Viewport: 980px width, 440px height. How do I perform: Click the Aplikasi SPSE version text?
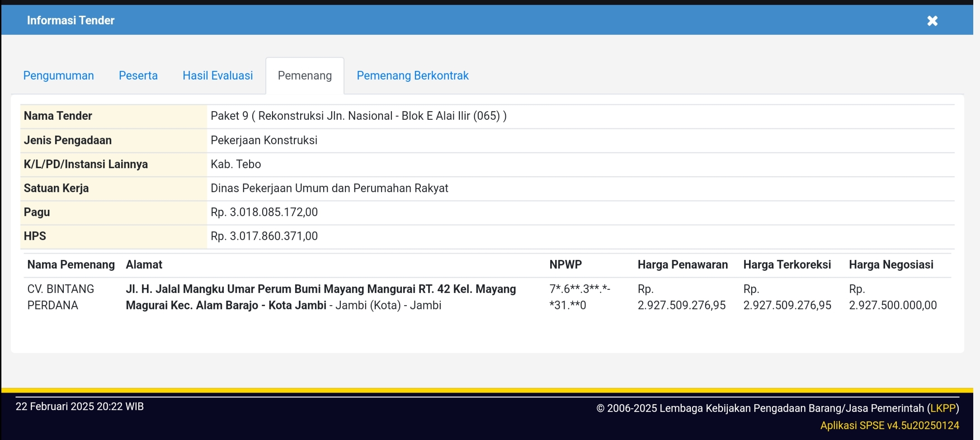(889, 426)
